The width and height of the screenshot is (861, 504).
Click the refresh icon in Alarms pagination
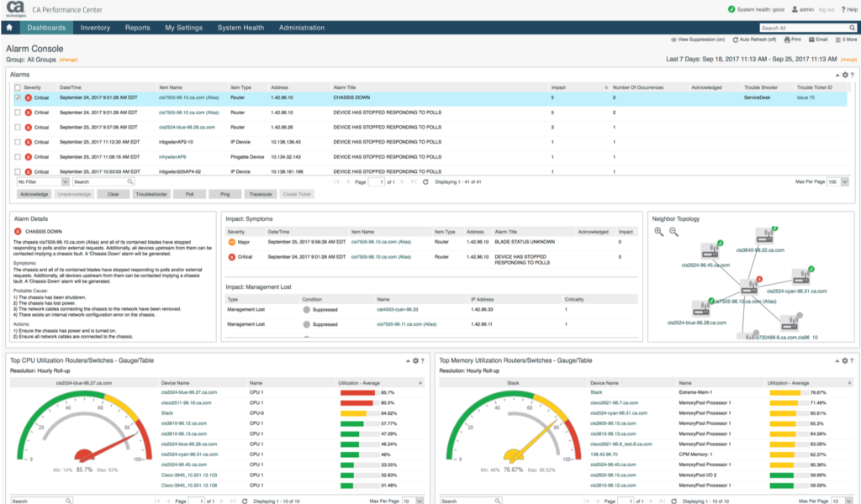425,181
